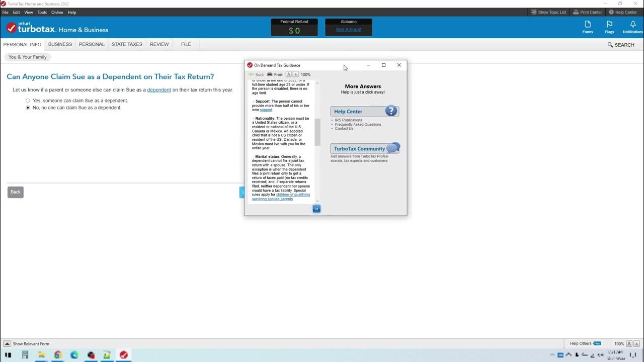
Task: Open Show Topic List in top bar
Action: [548, 12]
